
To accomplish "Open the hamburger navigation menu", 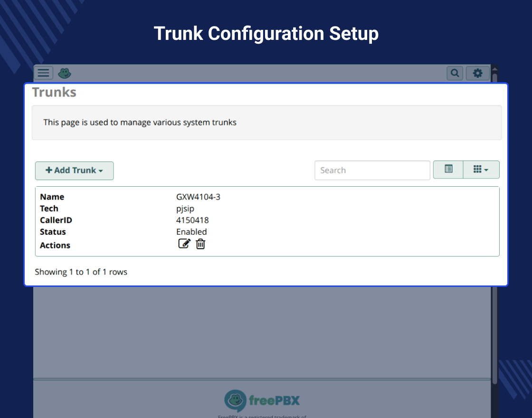I will (43, 73).
